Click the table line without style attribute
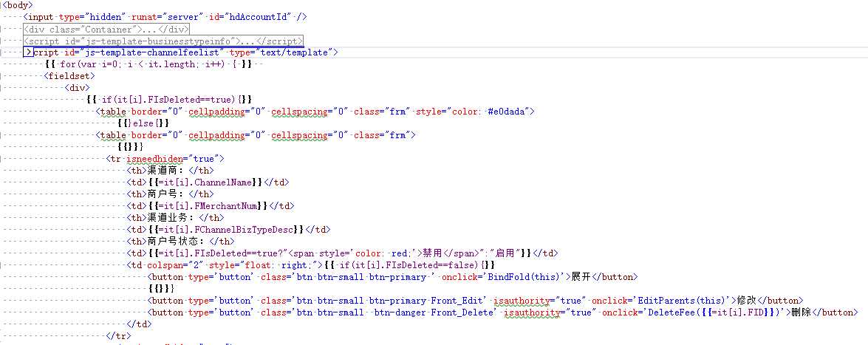Viewport: 868px width, 345px height. [256, 134]
